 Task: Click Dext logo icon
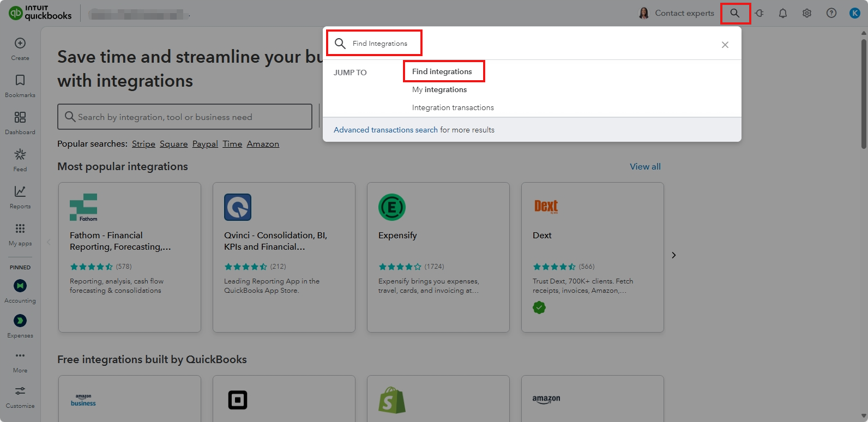[546, 206]
